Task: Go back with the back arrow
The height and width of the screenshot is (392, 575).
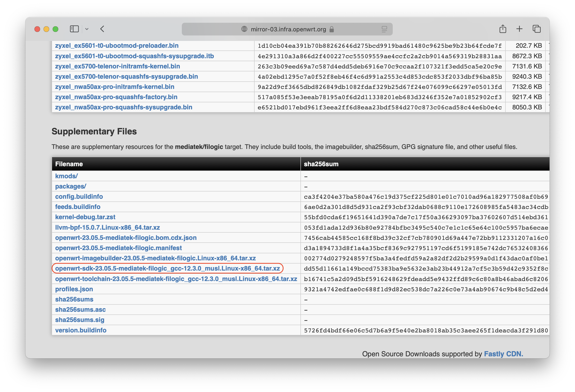Action: click(102, 29)
